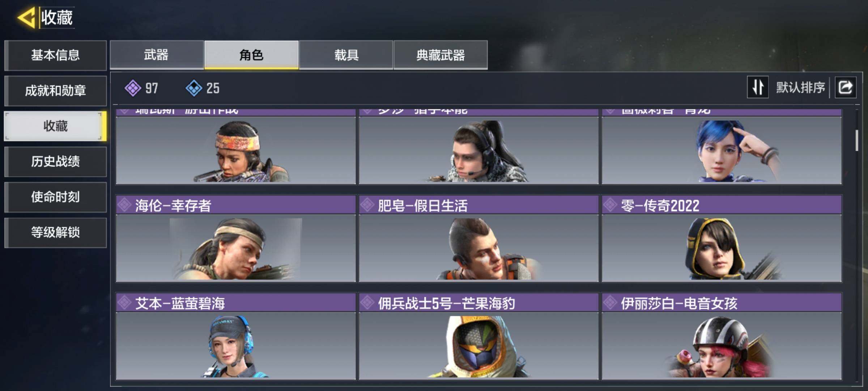
Task: Click the share export icon
Action: coord(845,87)
